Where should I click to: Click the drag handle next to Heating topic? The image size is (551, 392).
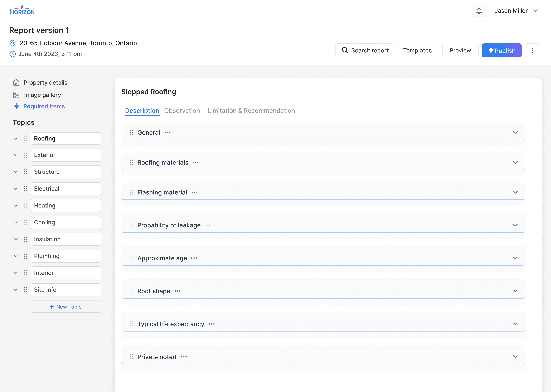click(26, 206)
